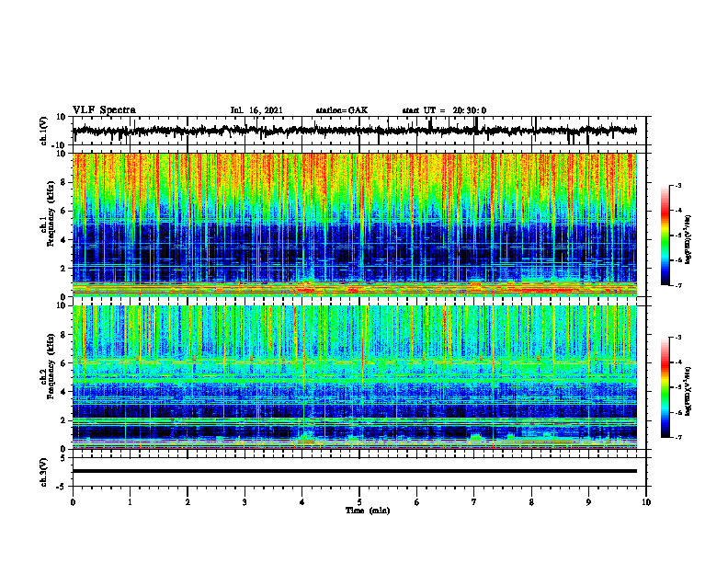Click the time axis tick label "5"
Image resolution: width=728 pixels, height=563 pixels.
(359, 502)
